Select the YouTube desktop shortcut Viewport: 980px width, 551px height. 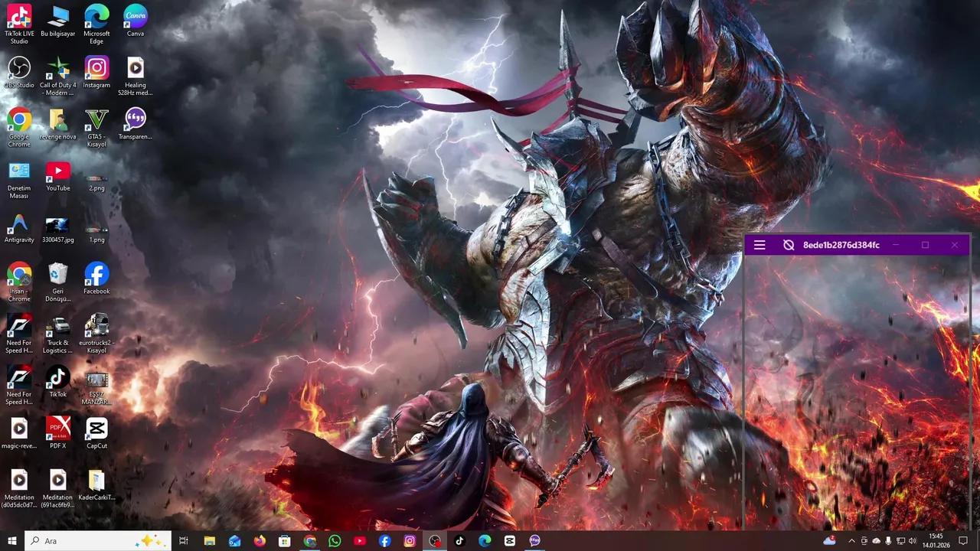tap(58, 175)
